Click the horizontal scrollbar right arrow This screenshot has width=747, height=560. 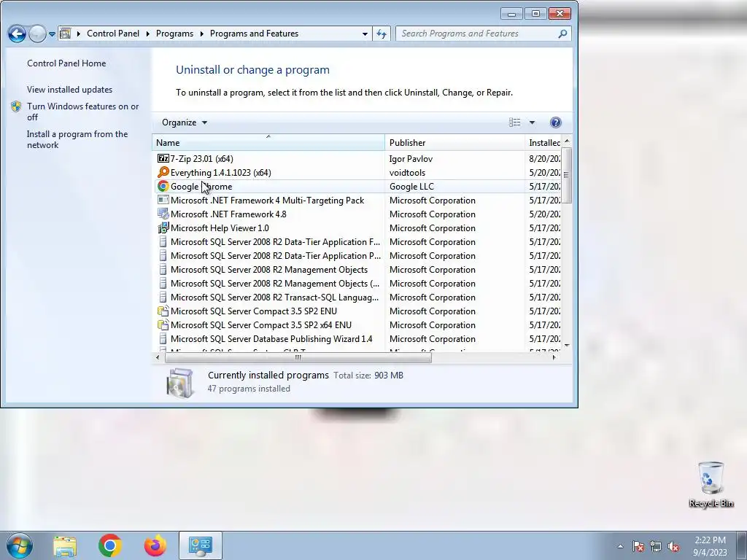click(x=554, y=357)
